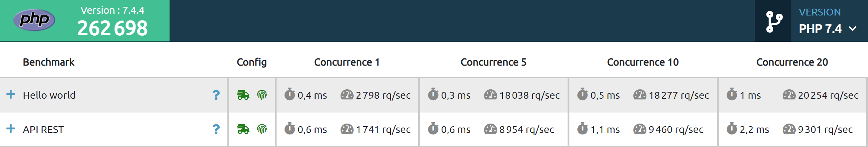The height and width of the screenshot is (147, 868).
Task: Click the Concurrence 1 column header
Action: (347, 62)
